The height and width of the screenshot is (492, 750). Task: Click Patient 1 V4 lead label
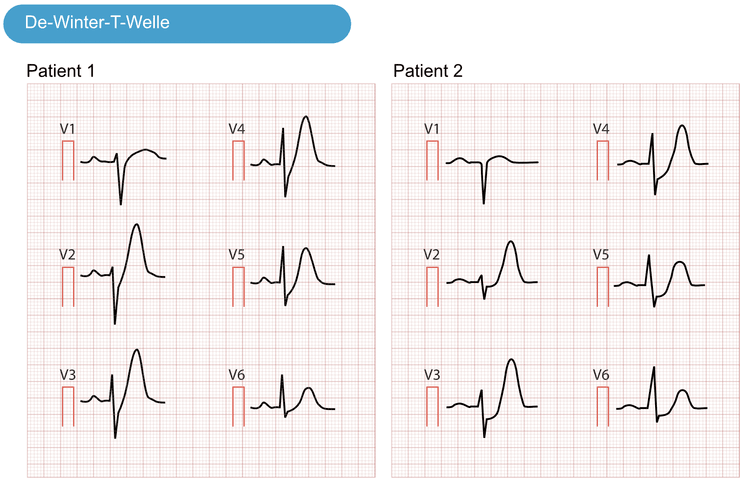coord(237,129)
